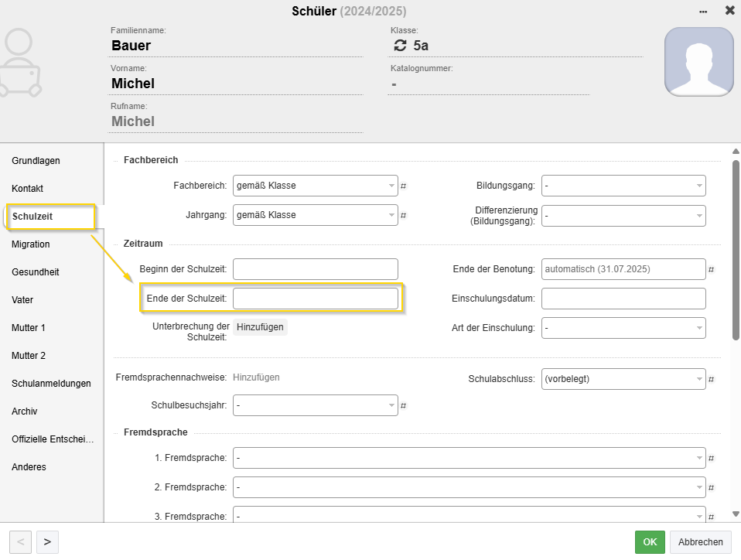
Task: Click the hash icon next to Jahrgang dropdown
Action: (x=403, y=216)
